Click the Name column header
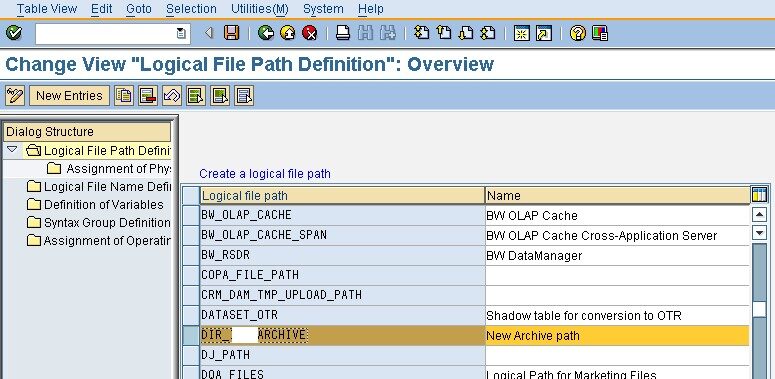775x379 pixels. tap(617, 195)
